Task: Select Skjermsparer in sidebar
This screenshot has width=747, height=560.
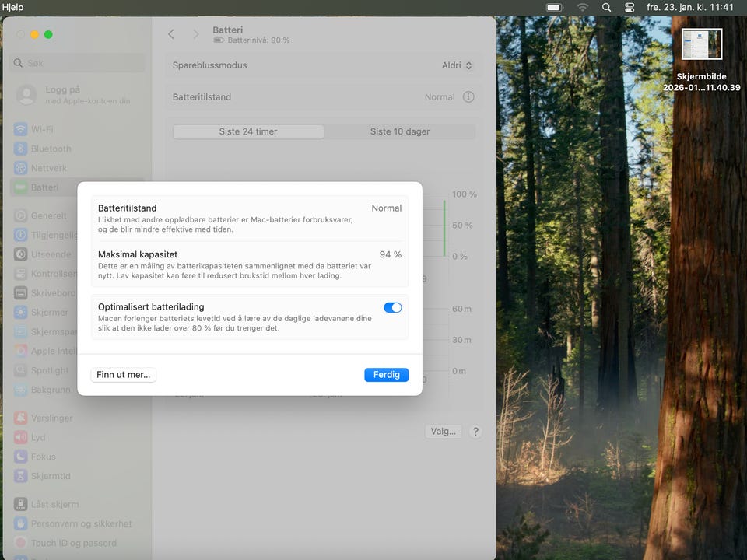Action: click(x=45, y=332)
